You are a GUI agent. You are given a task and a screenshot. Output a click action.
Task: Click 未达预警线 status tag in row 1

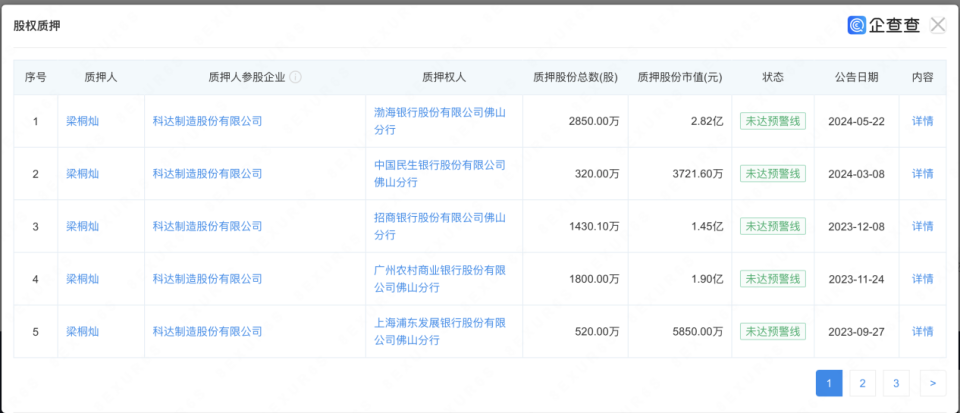click(x=773, y=121)
